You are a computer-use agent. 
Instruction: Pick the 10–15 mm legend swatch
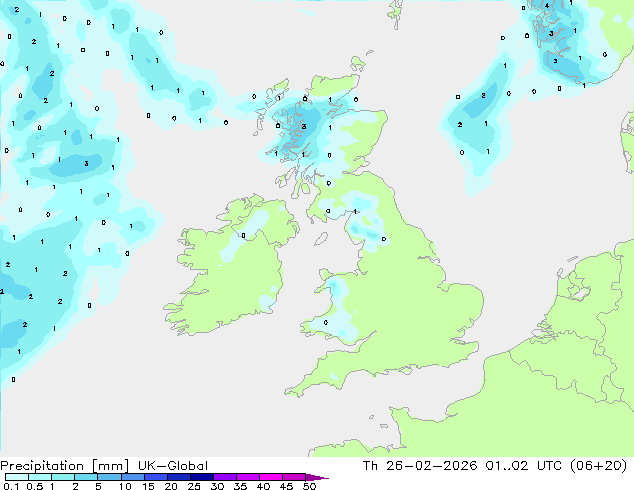pyautogui.click(x=133, y=477)
